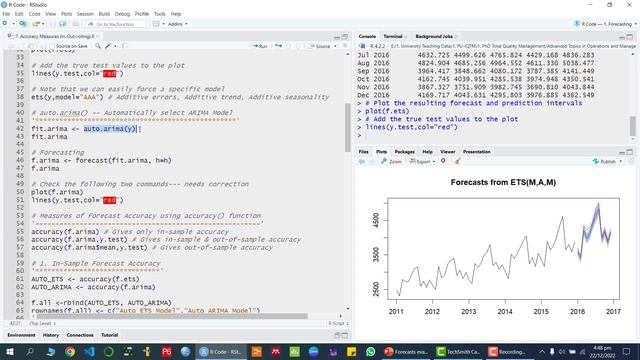Click the Publish button in Plots pane
This screenshot has width=640, height=360.
604,162
